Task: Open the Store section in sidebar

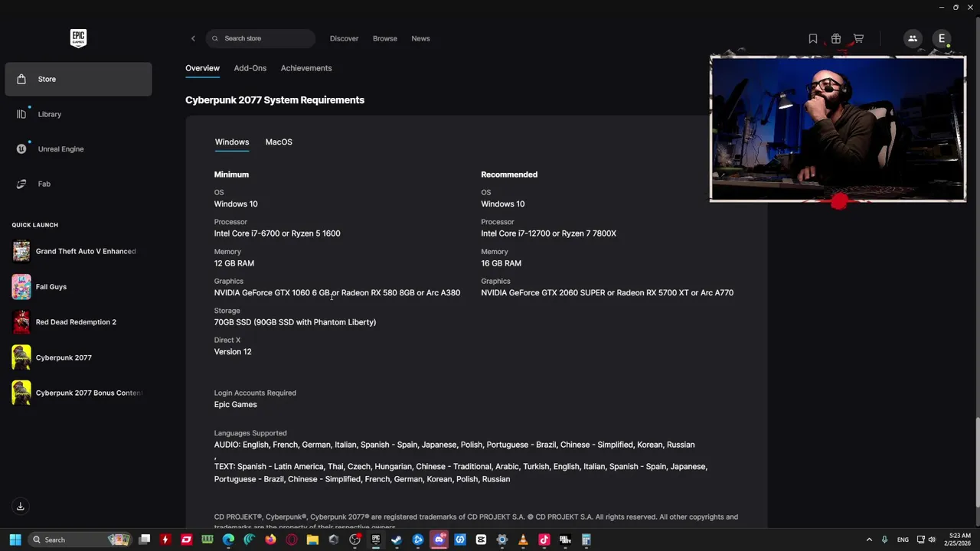Action: point(78,79)
